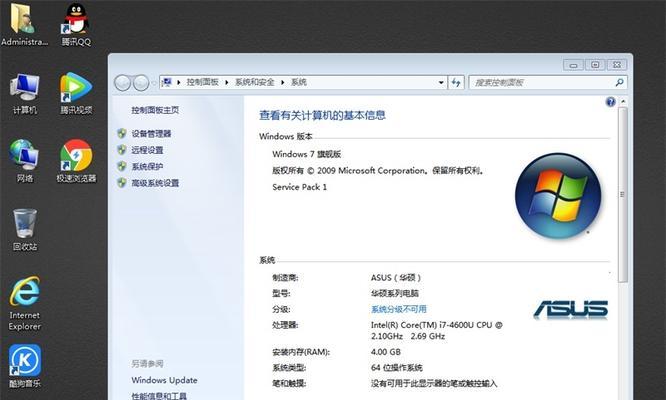This screenshot has height=400, width=666.
Task: Click the ASUS（华硕） manufacturer value
Action: pyautogui.click(x=395, y=278)
